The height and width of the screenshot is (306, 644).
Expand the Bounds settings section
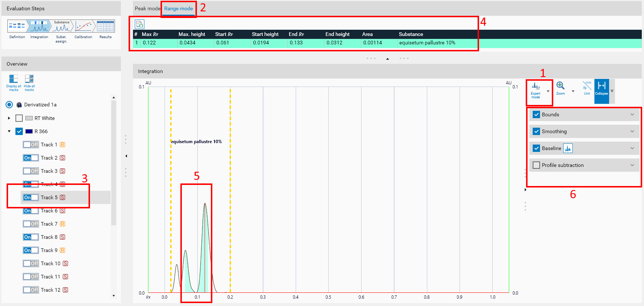point(632,114)
